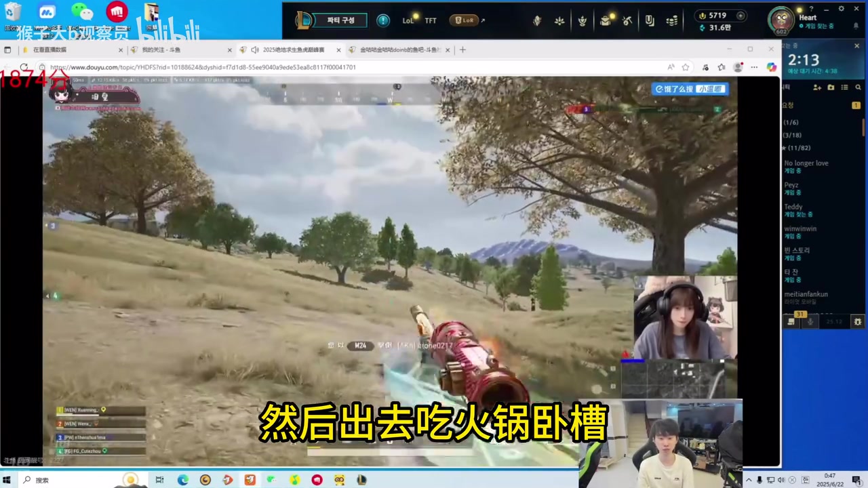Expand the (1/6) friends group
Image resolution: width=868 pixels, height=488 pixels.
click(x=791, y=123)
